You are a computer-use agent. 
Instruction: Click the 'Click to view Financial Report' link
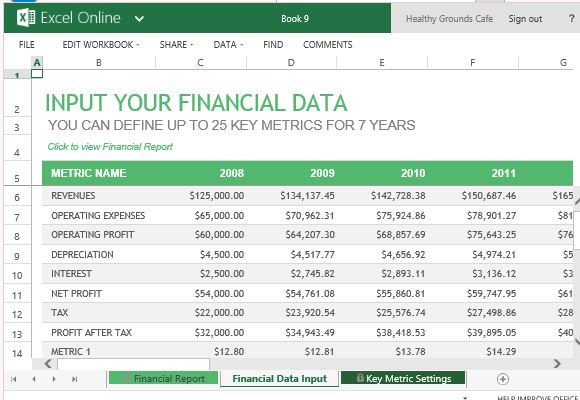tap(110, 147)
